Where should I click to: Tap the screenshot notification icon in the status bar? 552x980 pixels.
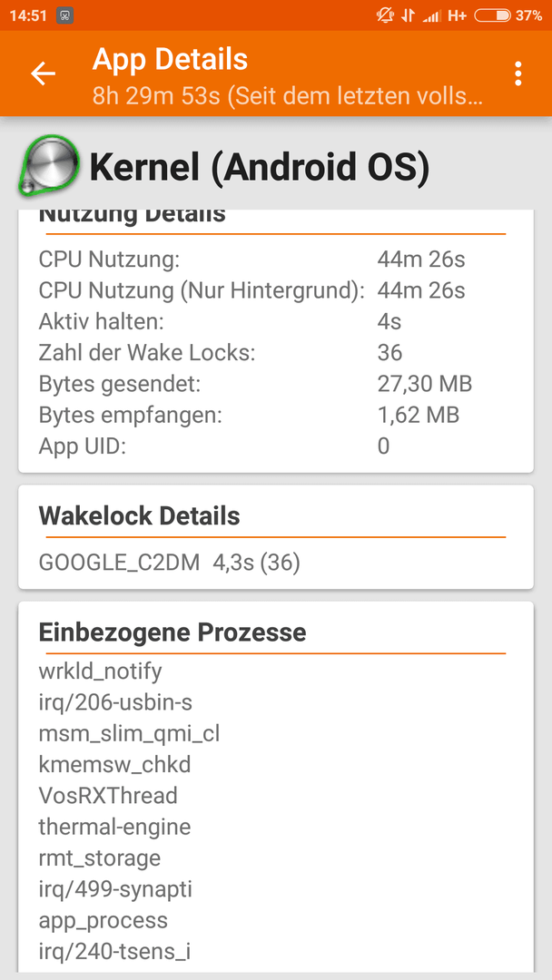click(65, 15)
